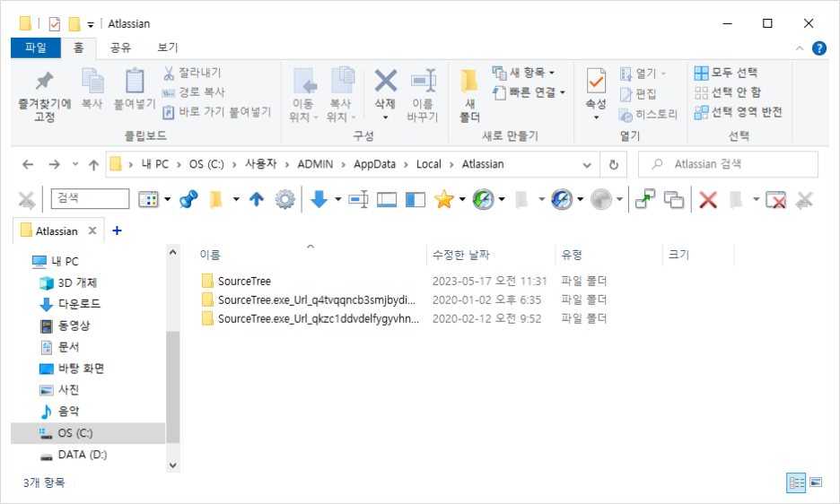
Task: Click the red X icon in tab toolbar
Action: point(708,200)
